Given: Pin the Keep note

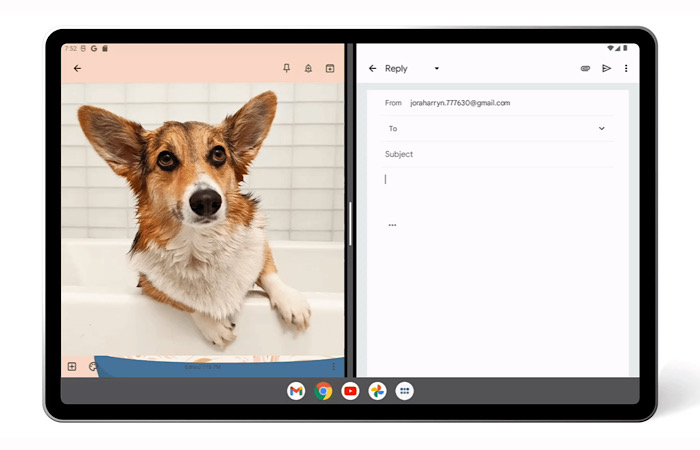Looking at the screenshot, I should (x=287, y=68).
